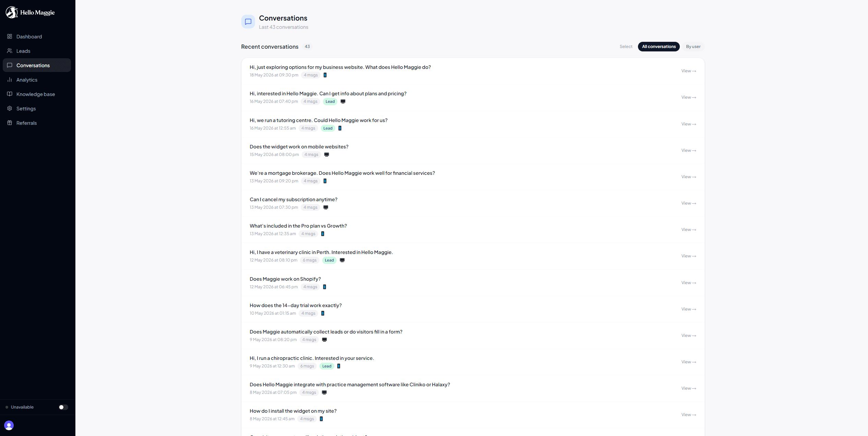Screen dimensions: 868x436
Task: View the veterinary clinic in Perth conversation
Action: tap(688, 256)
